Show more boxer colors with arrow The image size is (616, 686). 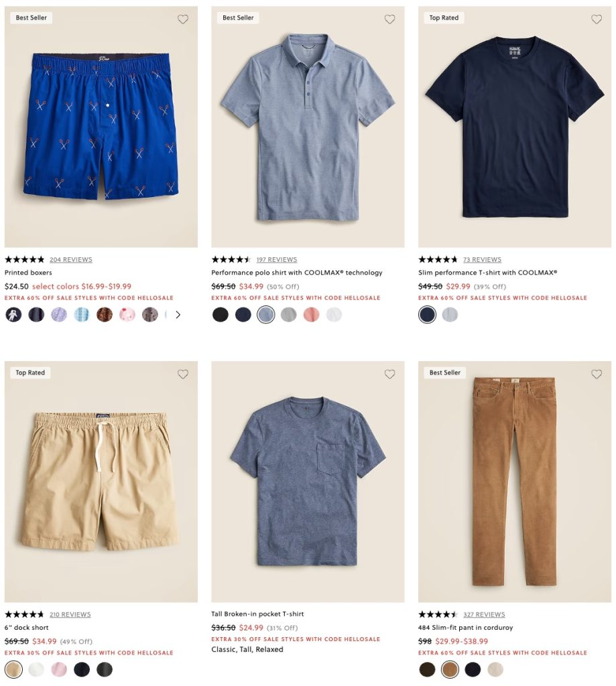(178, 315)
